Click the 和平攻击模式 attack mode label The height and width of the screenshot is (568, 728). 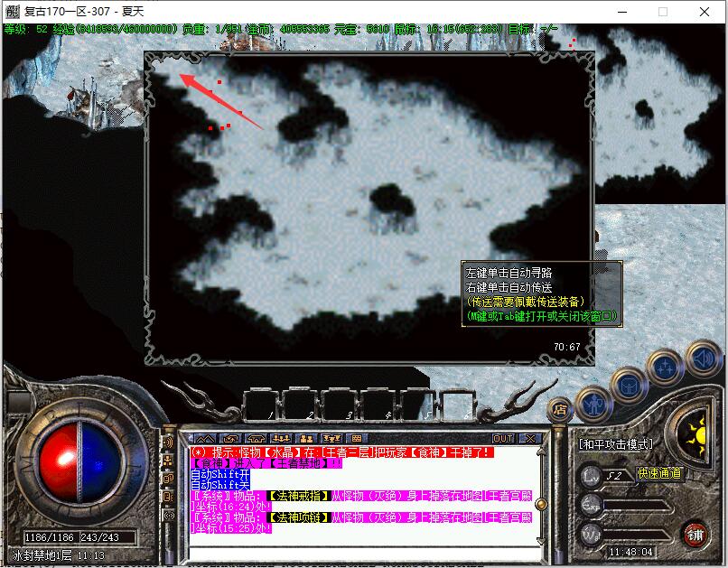616,444
